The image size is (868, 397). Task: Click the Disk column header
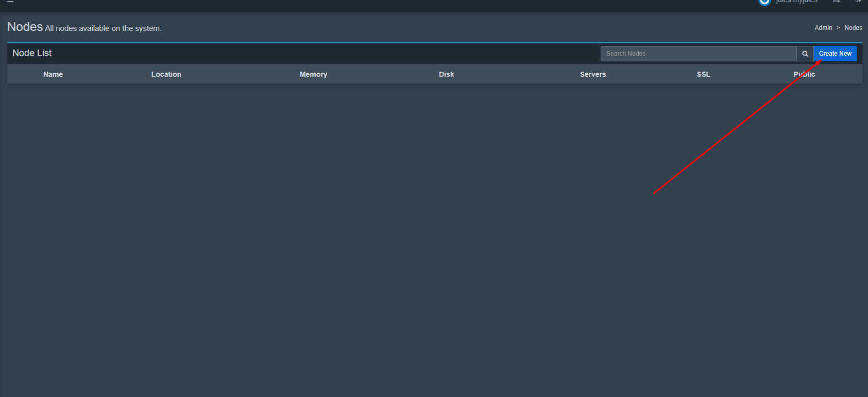(x=446, y=74)
